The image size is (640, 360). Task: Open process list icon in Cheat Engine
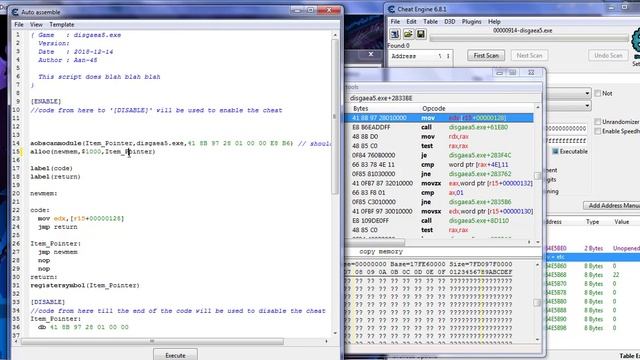(395, 34)
